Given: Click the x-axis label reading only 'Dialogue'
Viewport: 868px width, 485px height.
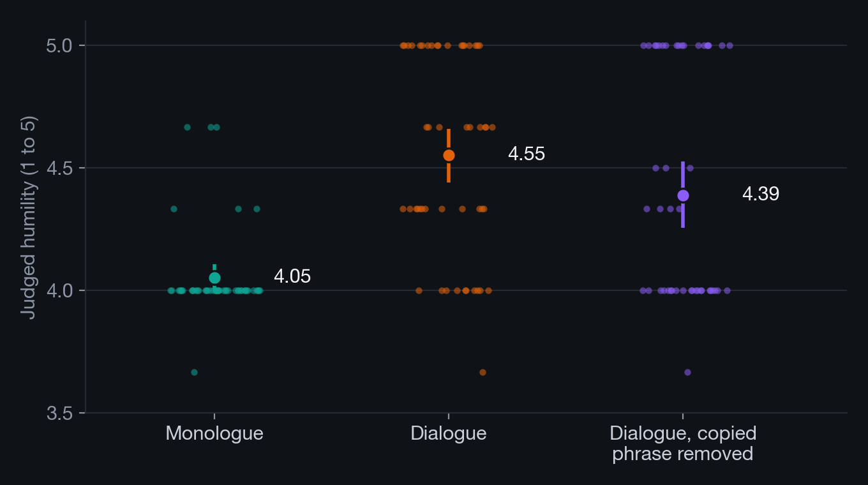Looking at the screenshot, I should (449, 433).
